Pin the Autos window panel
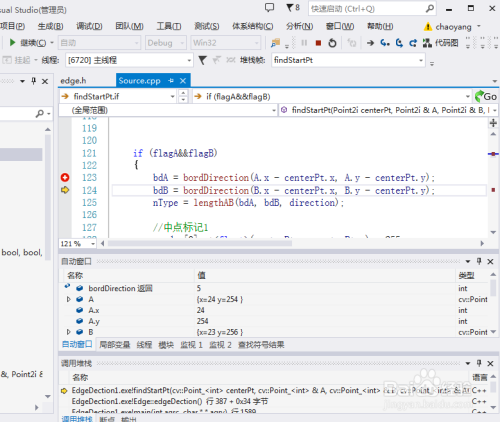This screenshot has height=422, width=500. (x=479, y=261)
